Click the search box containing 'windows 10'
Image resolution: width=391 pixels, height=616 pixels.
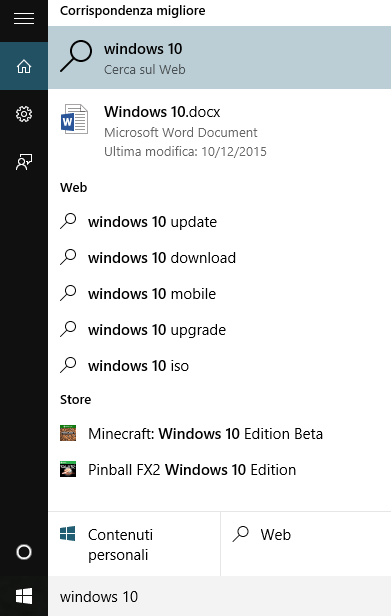click(219, 596)
